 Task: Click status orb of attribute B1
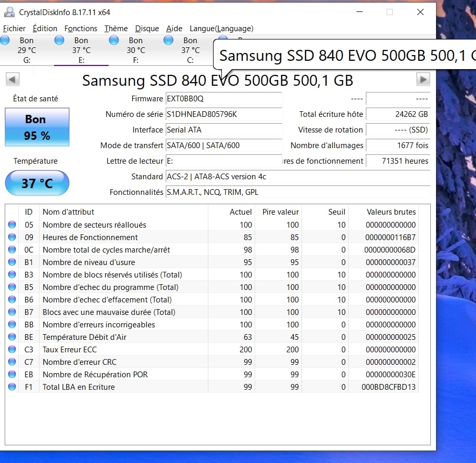click(x=12, y=262)
